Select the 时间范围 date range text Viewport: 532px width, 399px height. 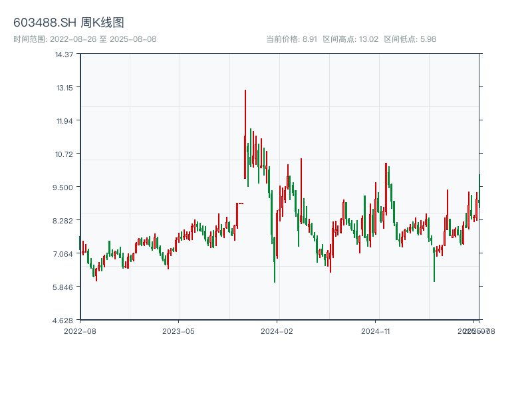click(84, 39)
